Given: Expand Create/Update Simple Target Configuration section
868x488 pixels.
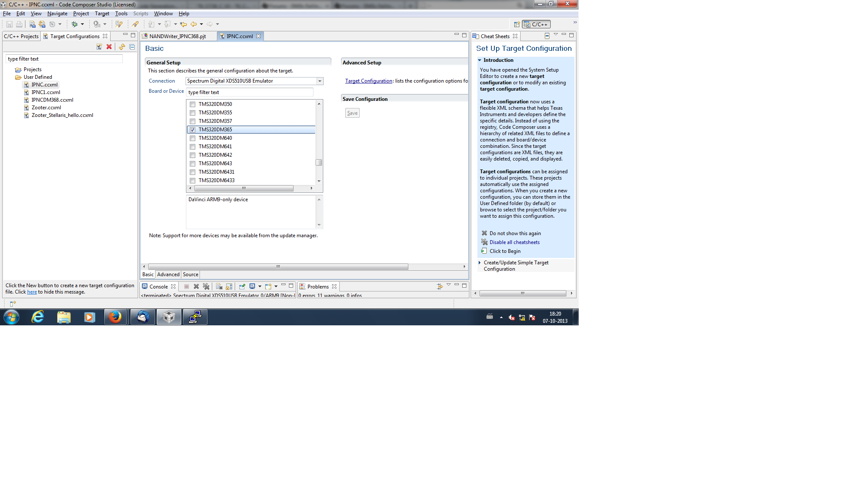Looking at the screenshot, I should (x=480, y=263).
